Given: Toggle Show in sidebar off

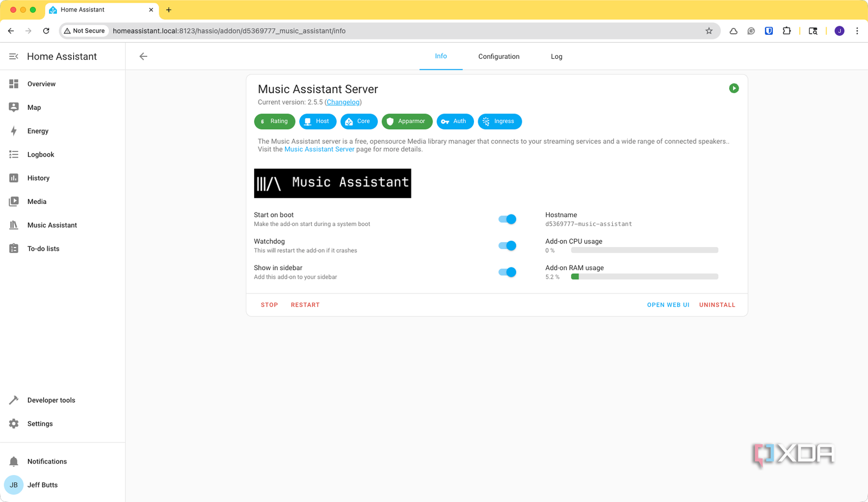Looking at the screenshot, I should pos(507,272).
